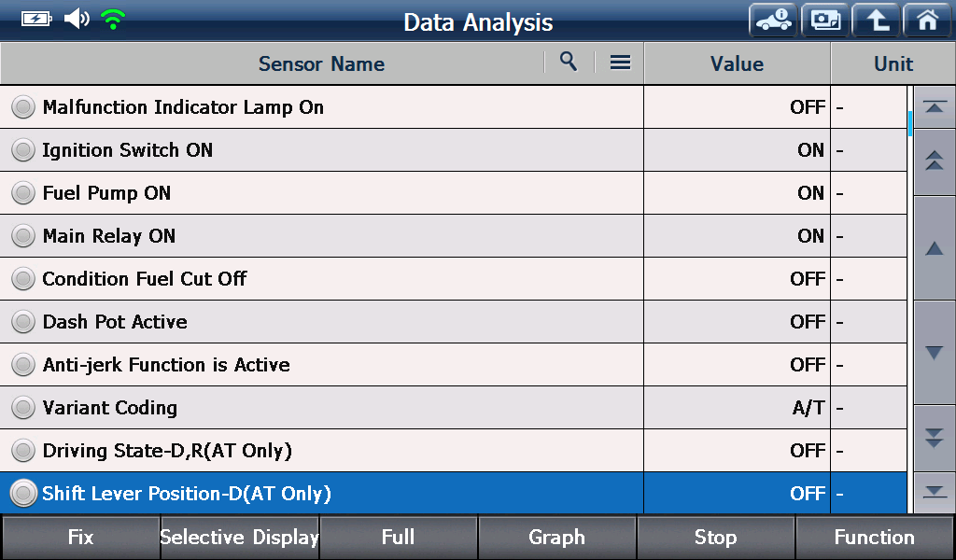Move up one row with single arrow

(x=934, y=248)
